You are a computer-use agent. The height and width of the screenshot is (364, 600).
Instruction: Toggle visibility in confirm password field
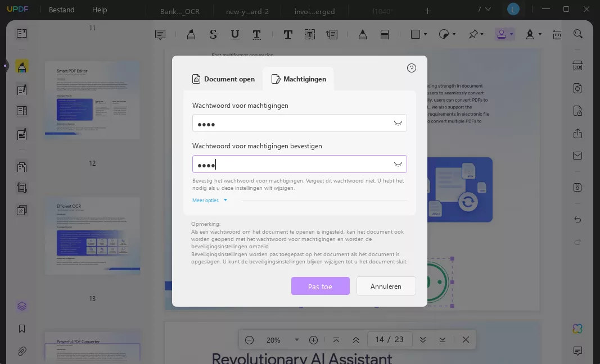tap(398, 164)
